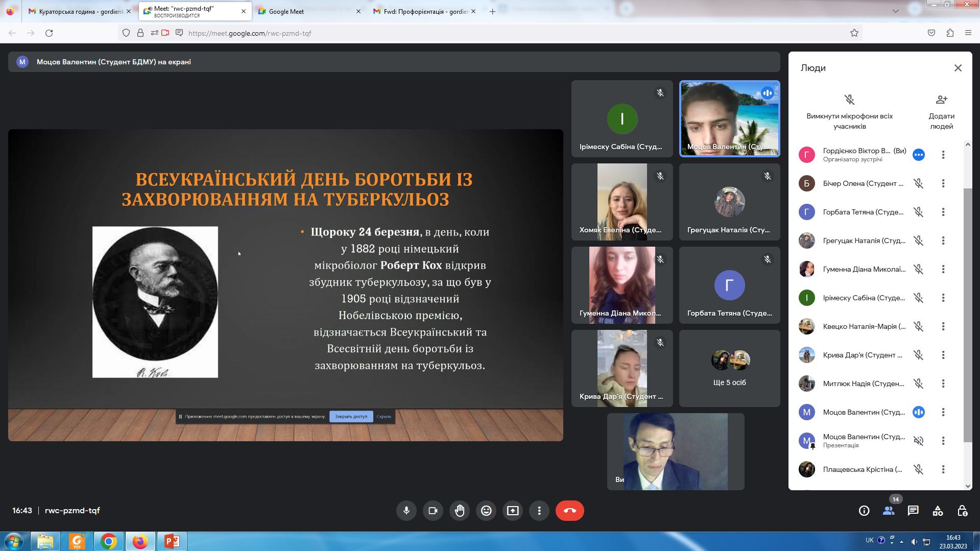Open meeting details info icon
This screenshot has width=980, height=551.
click(x=864, y=511)
